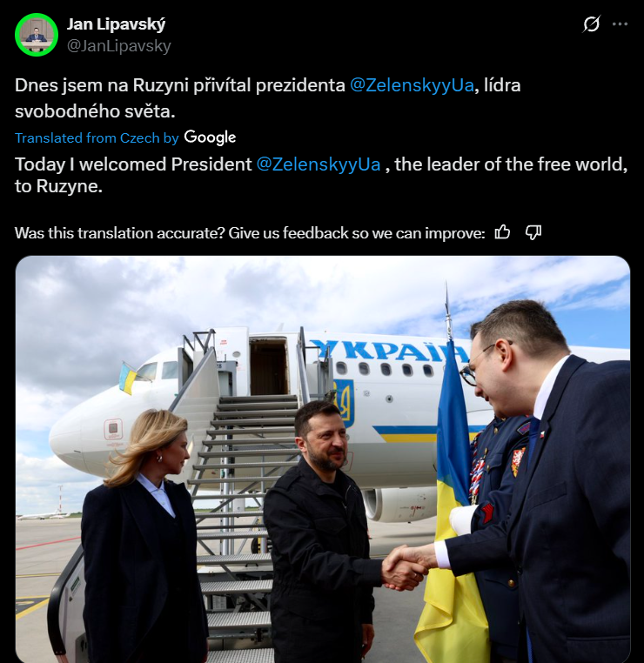The width and height of the screenshot is (644, 663).
Task: Open the @JanLipavsky handle link
Action: point(119,45)
